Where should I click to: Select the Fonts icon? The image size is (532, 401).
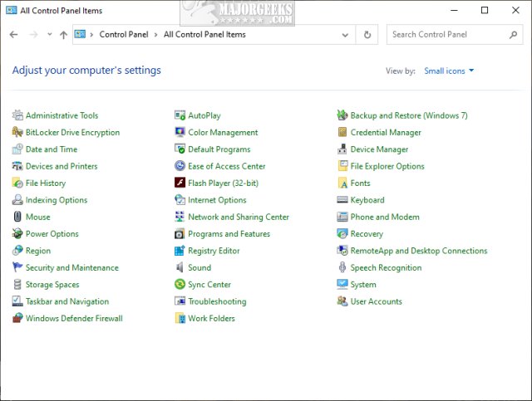click(x=342, y=183)
